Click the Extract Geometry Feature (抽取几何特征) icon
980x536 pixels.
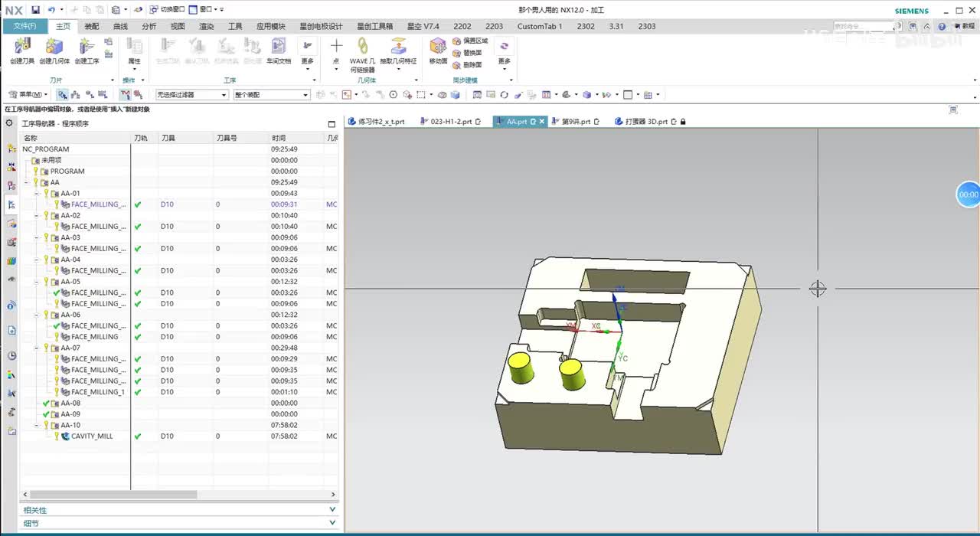coord(399,47)
